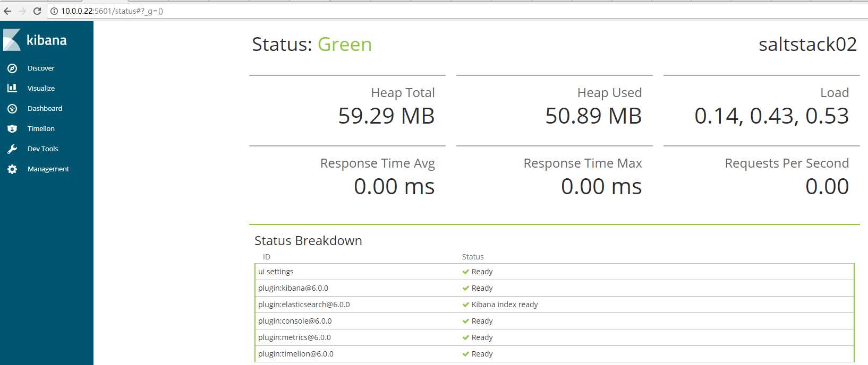The height and width of the screenshot is (365, 868).
Task: Click checkmark in plugin:kibana@6.0.0 row
Action: pyautogui.click(x=466, y=288)
